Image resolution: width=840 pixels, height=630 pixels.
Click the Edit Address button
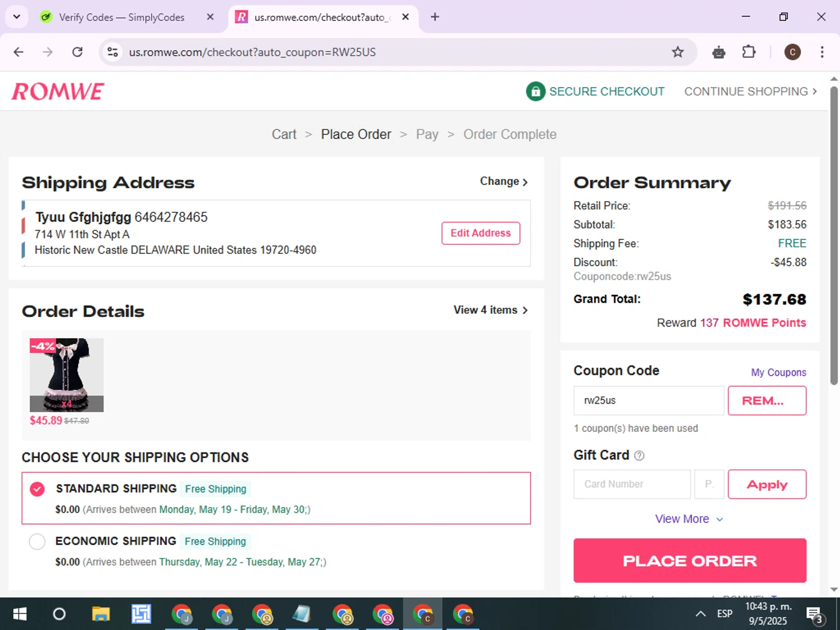tap(480, 233)
